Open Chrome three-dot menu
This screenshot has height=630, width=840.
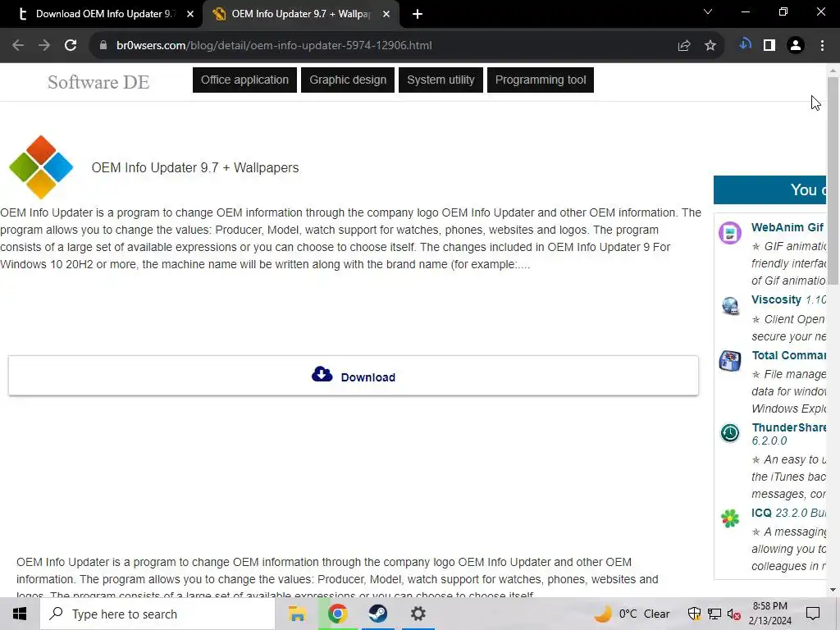pos(822,46)
